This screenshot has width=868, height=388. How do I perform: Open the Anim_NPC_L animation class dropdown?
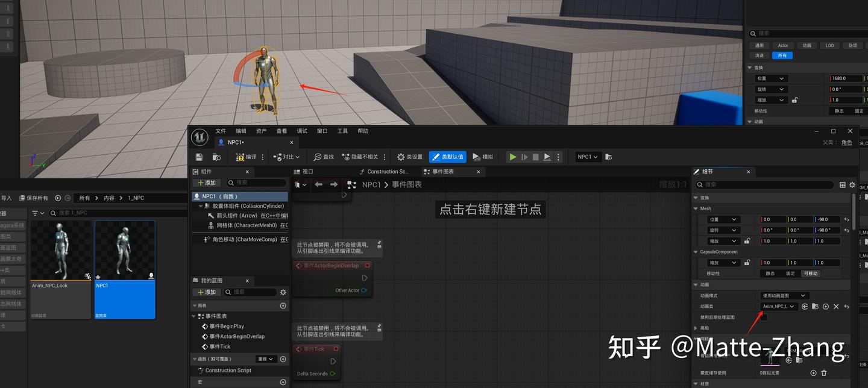pyautogui.click(x=779, y=306)
